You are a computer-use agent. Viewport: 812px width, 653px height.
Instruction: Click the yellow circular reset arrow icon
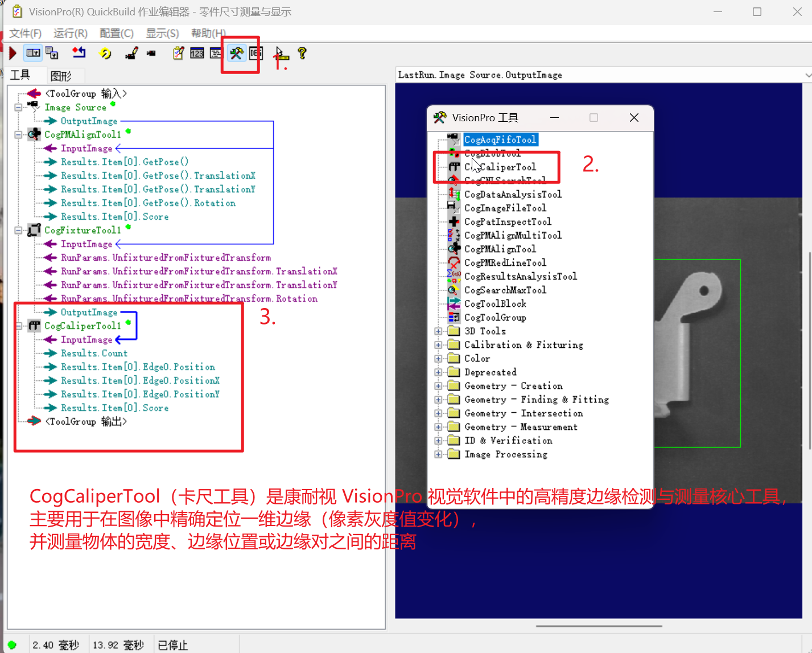[105, 54]
